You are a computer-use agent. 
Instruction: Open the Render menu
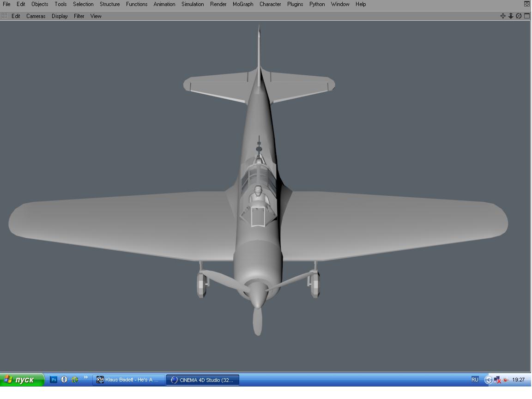[x=218, y=4]
